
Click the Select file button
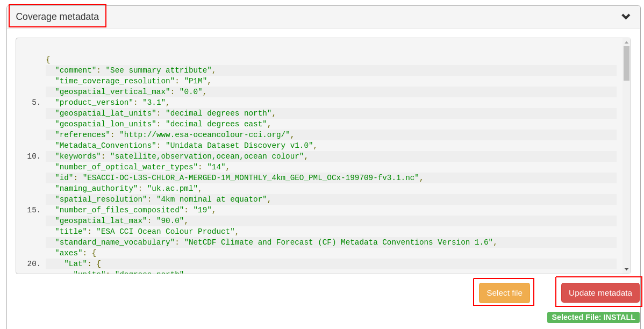tap(503, 292)
